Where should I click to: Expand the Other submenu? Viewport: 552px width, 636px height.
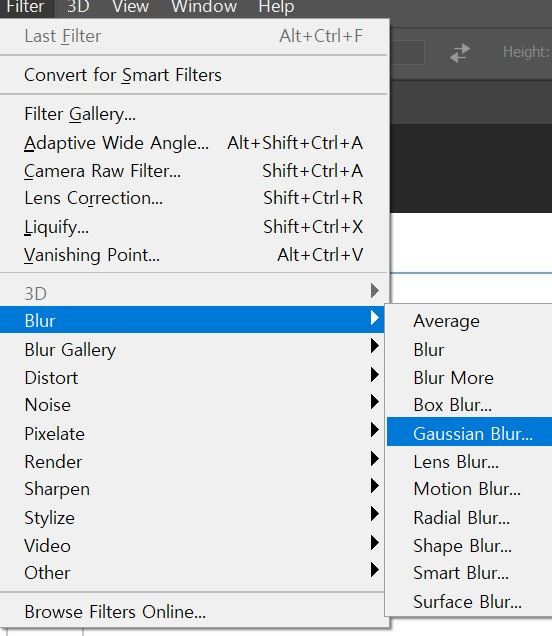pos(192,573)
